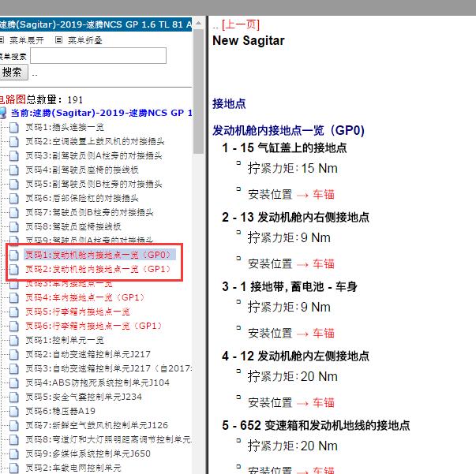Open 页码2:空调装置上鼓风机的对接插头
The image size is (476, 474).
tap(95, 142)
